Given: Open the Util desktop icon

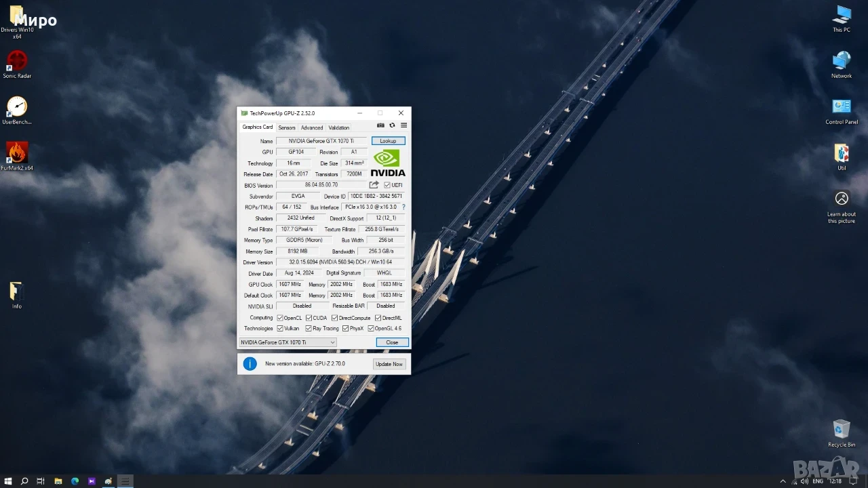Looking at the screenshot, I should point(842,157).
